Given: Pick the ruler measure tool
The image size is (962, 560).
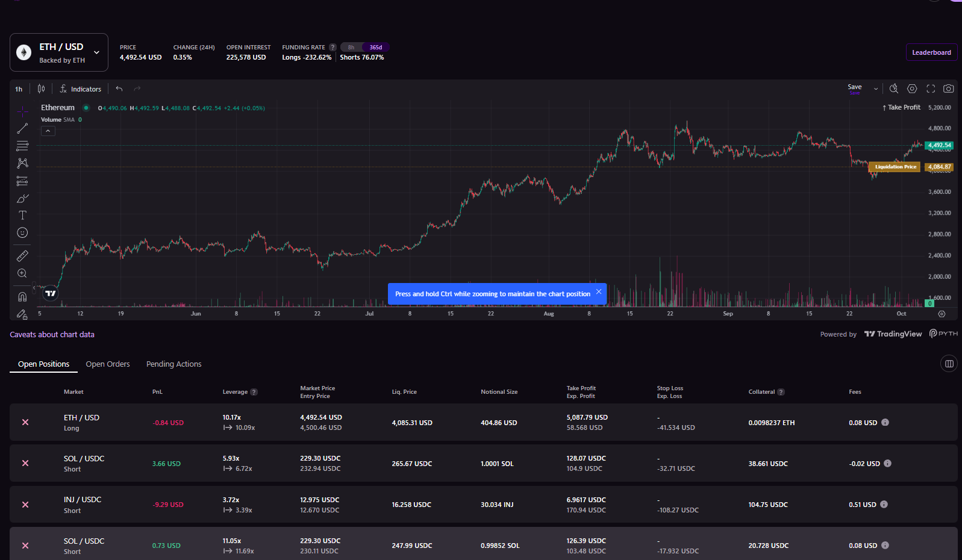Looking at the screenshot, I should (22, 257).
